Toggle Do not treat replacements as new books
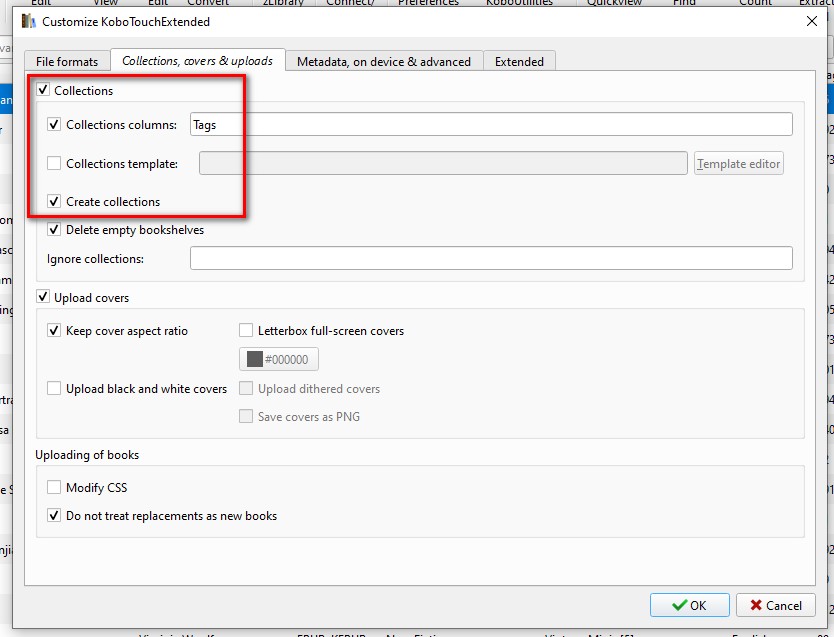This screenshot has height=637, width=834. (x=54, y=516)
